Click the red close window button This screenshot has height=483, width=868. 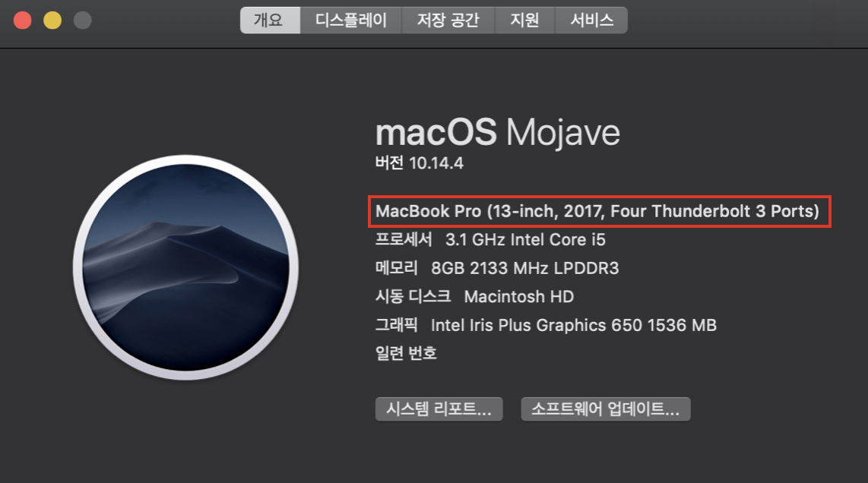23,21
